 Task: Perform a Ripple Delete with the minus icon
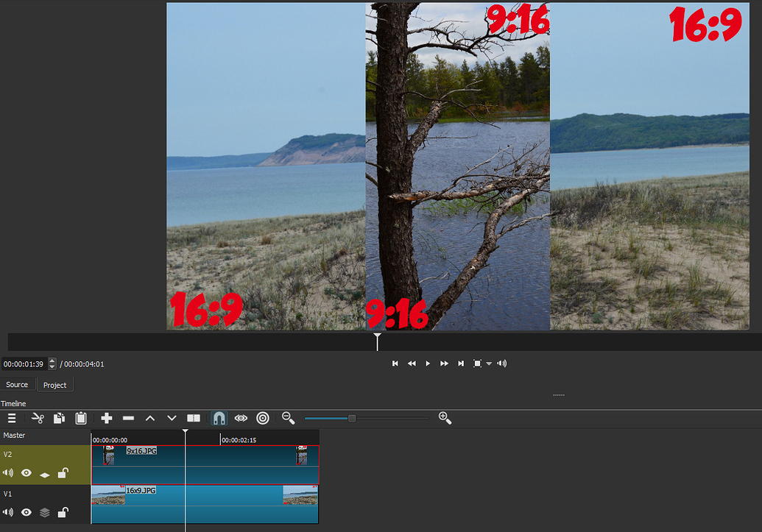tap(128, 418)
